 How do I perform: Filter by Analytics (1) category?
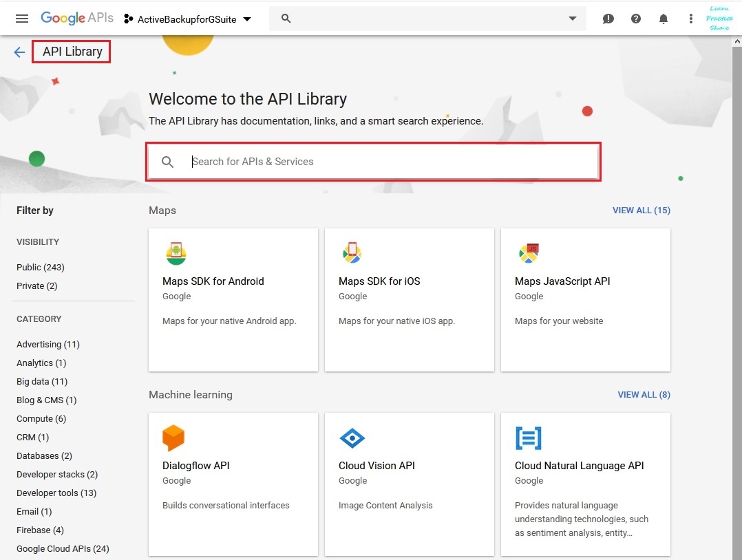pos(41,363)
